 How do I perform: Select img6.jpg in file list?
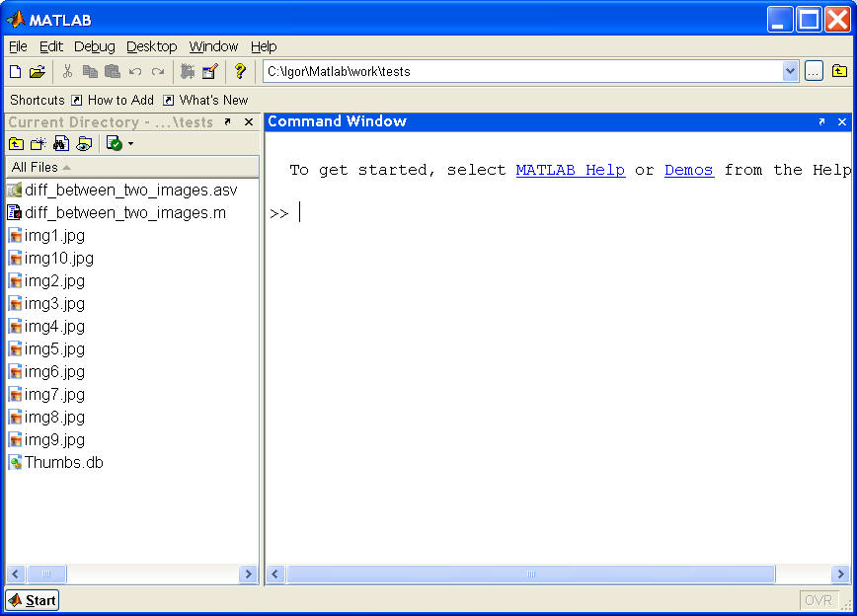point(54,372)
